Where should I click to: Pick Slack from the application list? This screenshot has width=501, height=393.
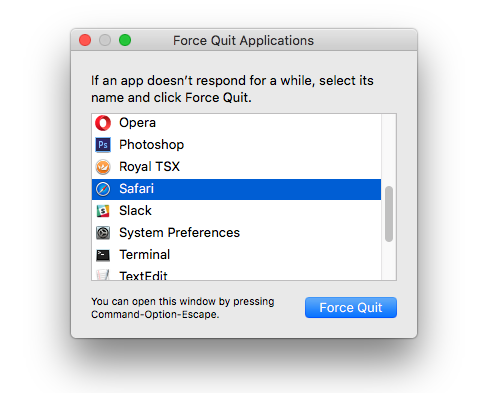pyautogui.click(x=236, y=211)
